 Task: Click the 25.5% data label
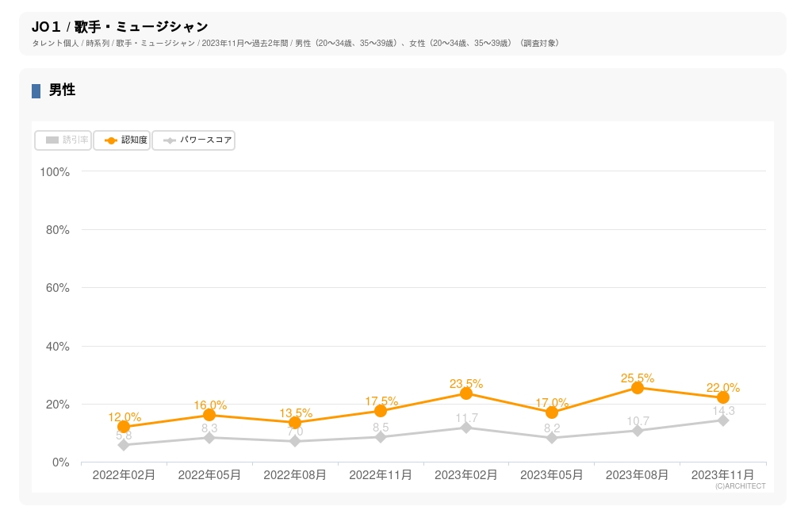tap(638, 378)
